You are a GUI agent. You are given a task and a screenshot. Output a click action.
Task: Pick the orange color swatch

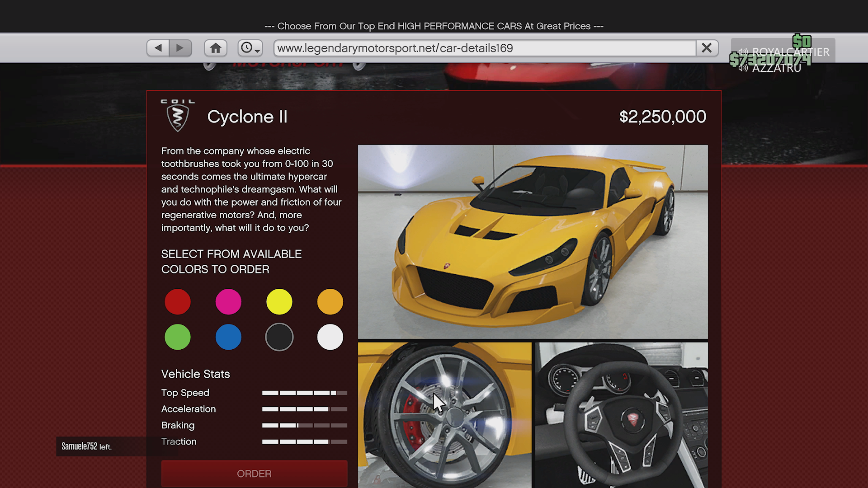coord(330,302)
